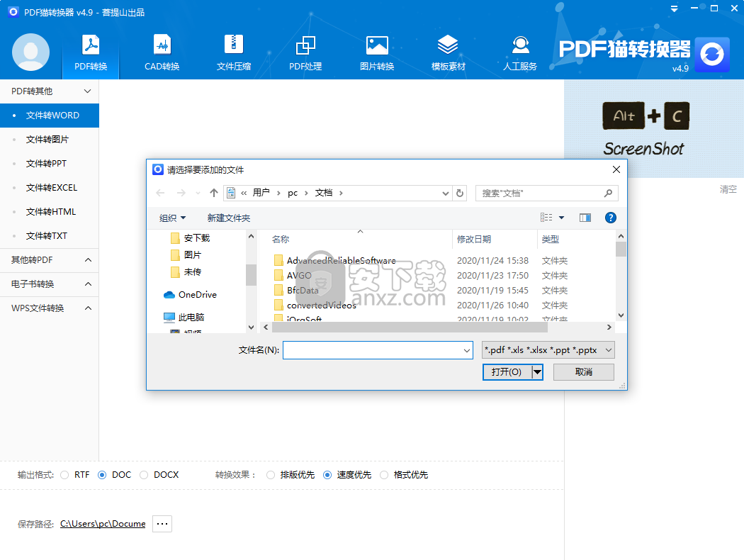Click the navigation pane vertical scrollbar
The height and width of the screenshot is (560, 744).
[251, 275]
